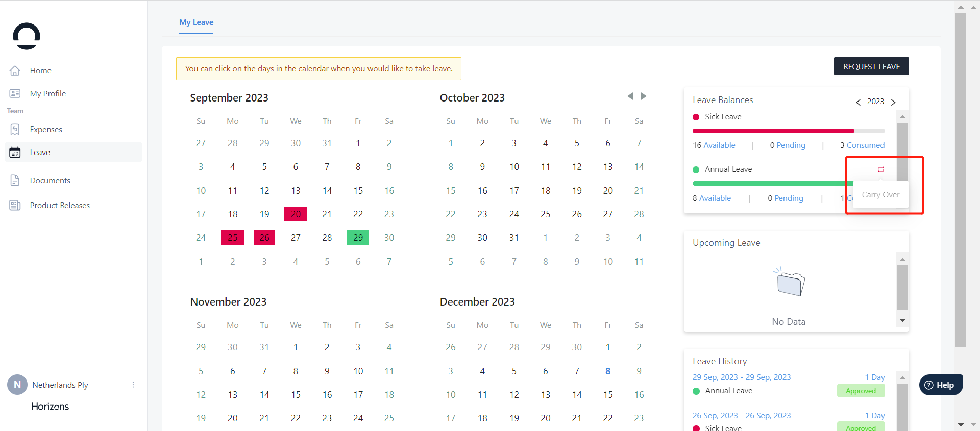
Task: Open the Help widget
Action: click(940, 385)
